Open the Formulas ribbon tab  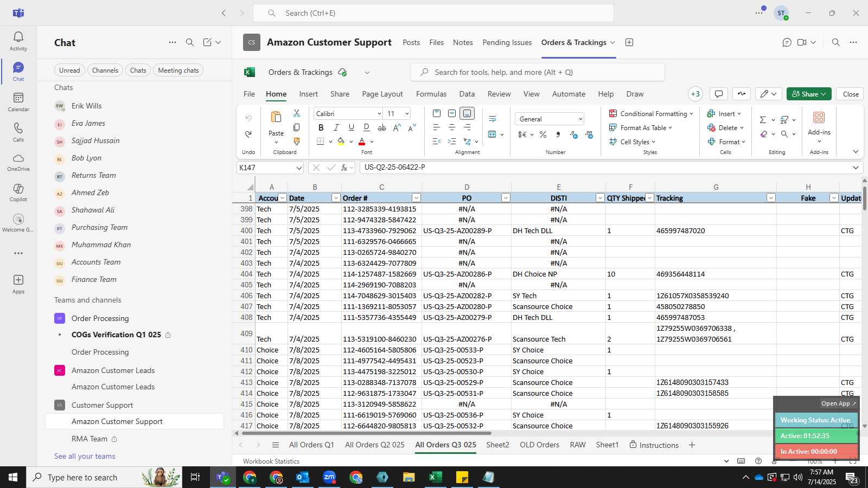tap(431, 94)
